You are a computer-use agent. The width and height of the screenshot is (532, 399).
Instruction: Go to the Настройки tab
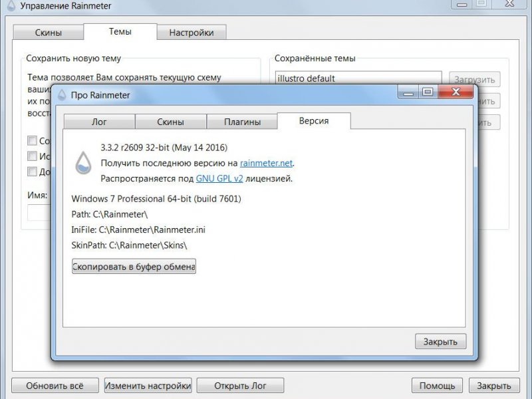pyautogui.click(x=192, y=33)
